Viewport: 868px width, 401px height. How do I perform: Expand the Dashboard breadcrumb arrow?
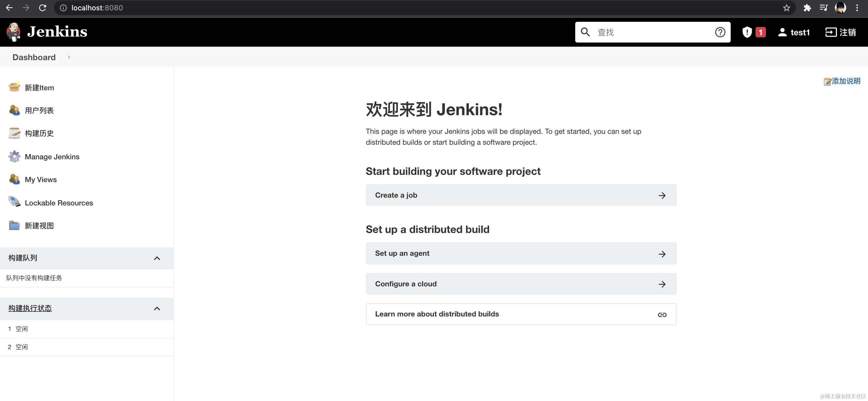(x=69, y=57)
